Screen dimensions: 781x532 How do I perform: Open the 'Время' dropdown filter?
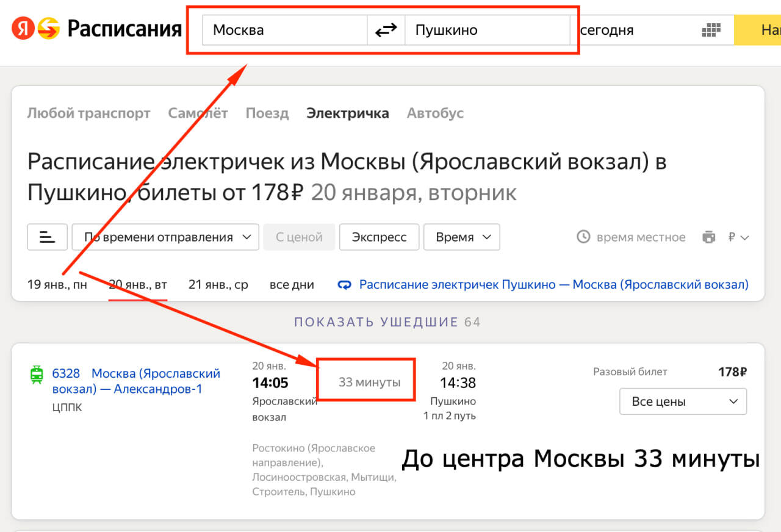(x=461, y=237)
